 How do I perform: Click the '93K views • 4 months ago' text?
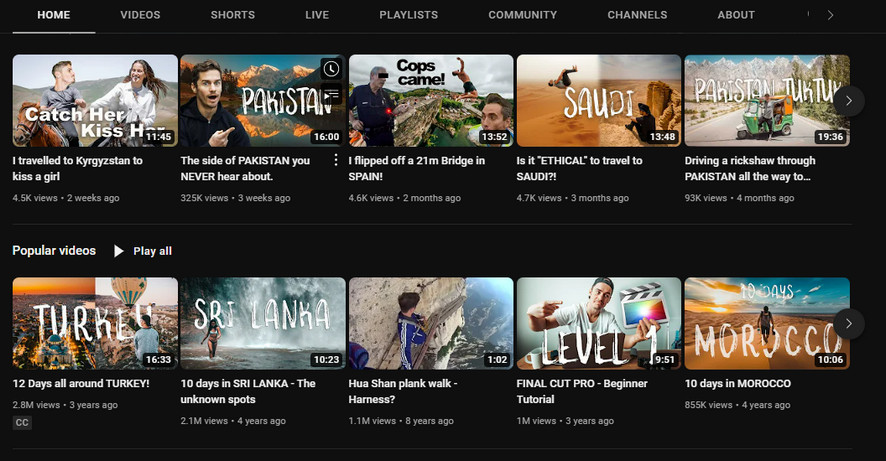[x=739, y=198]
